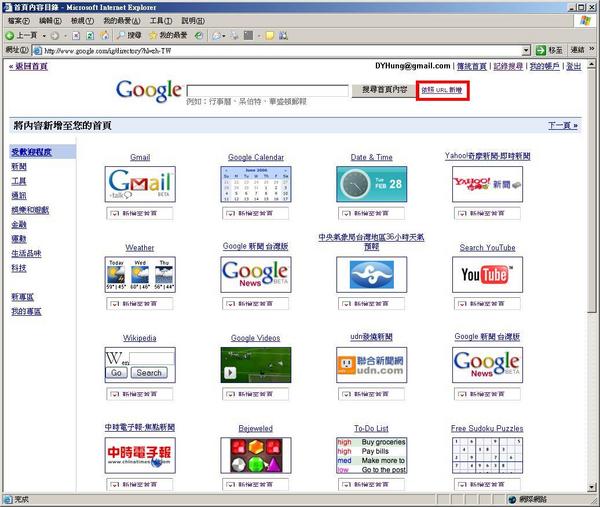Image resolution: width=600 pixels, height=507 pixels.
Task: Click the Yahoo! news gadget thumbnail
Action: point(487,184)
